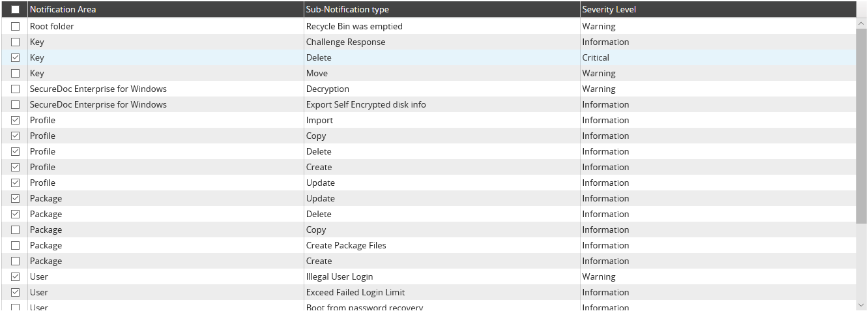Disable the Package Delete checkbox

pyautogui.click(x=16, y=215)
